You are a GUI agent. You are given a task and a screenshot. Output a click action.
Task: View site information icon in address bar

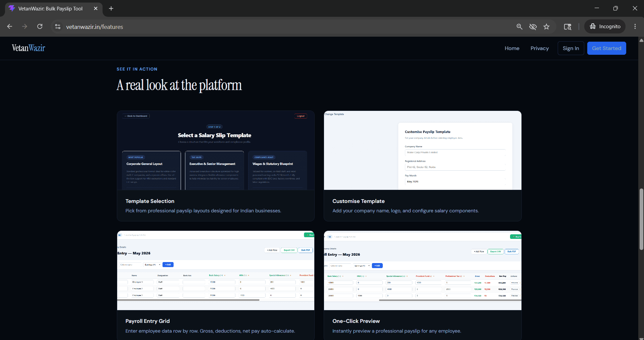(x=58, y=27)
